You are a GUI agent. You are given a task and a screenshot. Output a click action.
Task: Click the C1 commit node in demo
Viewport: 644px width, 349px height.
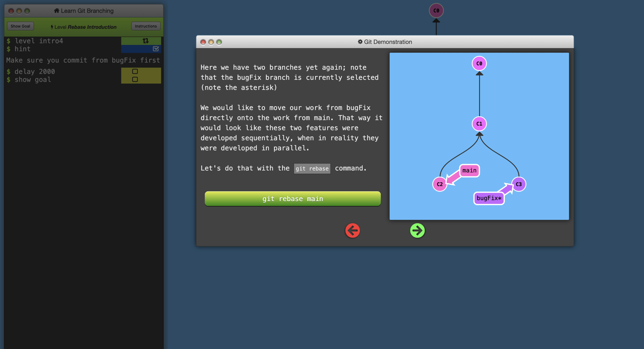click(479, 124)
